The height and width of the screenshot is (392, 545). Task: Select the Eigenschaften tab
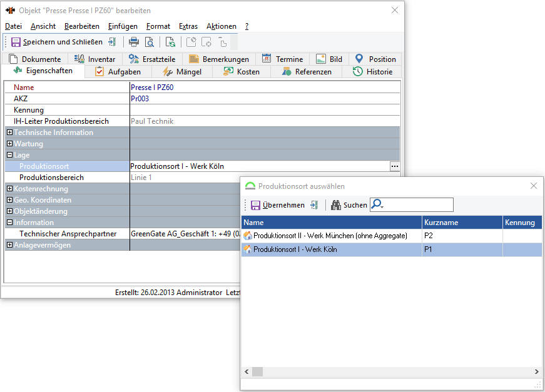point(43,71)
